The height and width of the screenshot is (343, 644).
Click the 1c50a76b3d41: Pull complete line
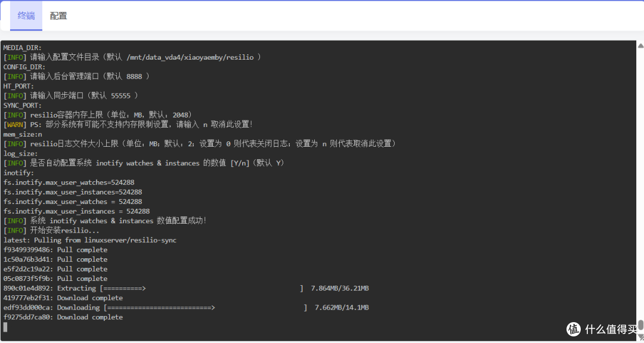(x=55, y=259)
